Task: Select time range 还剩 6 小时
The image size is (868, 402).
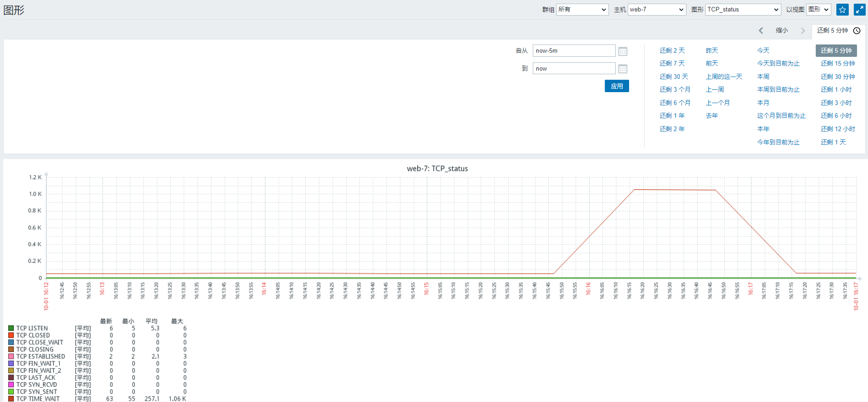Action: pos(836,116)
